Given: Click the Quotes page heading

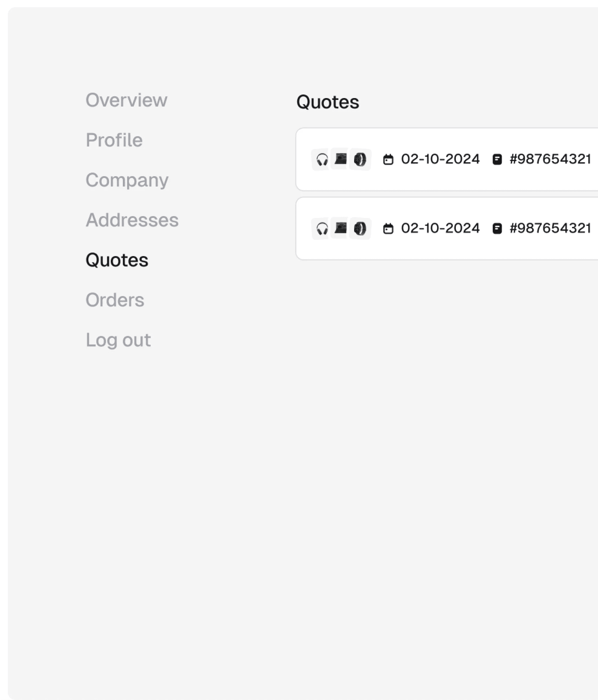Looking at the screenshot, I should 328,102.
